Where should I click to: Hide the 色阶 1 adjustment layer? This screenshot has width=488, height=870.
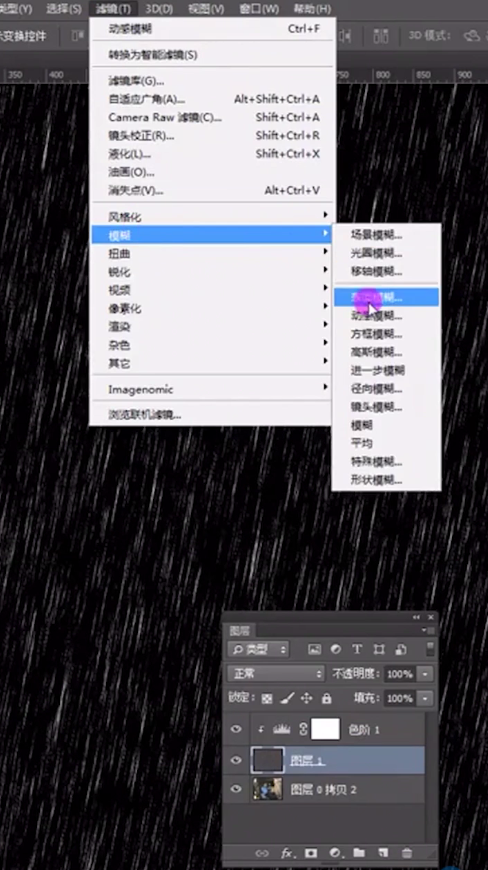point(236,729)
